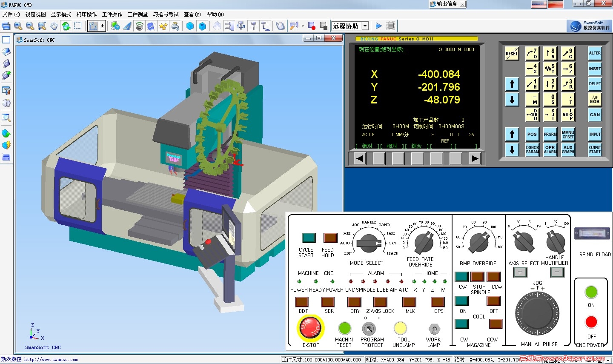
Task: Click the 7 O numeric key
Action: tap(532, 53)
